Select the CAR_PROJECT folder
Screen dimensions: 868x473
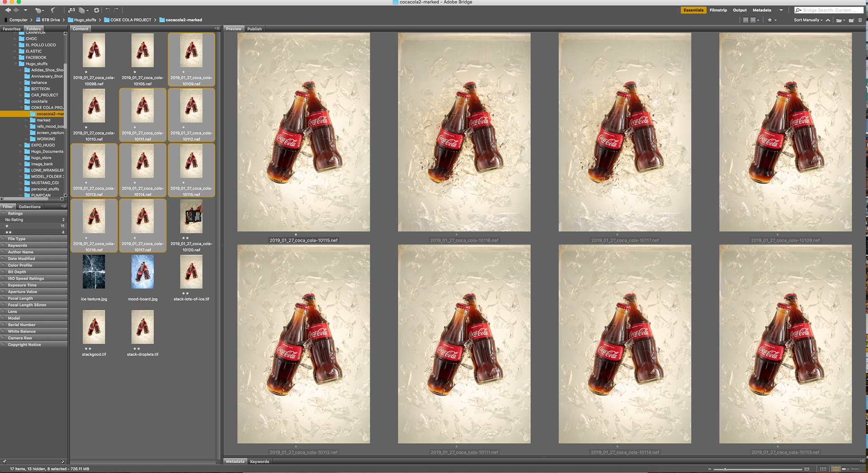point(44,95)
